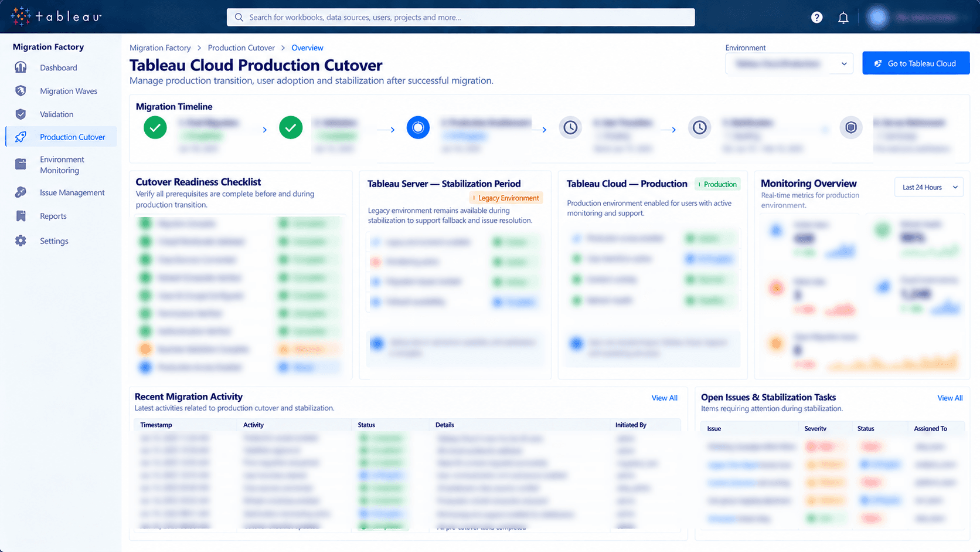
Task: View All recent migration activity
Action: click(664, 398)
